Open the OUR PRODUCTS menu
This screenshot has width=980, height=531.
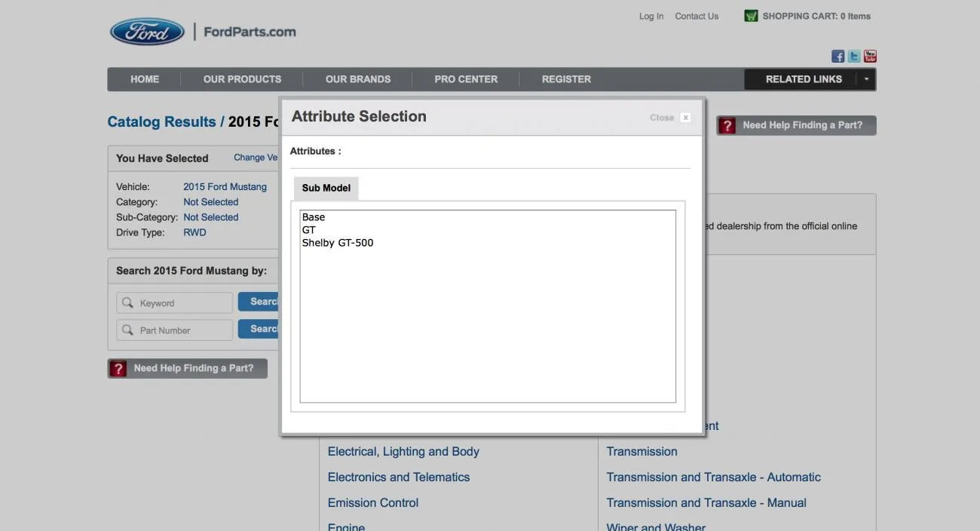(x=242, y=79)
